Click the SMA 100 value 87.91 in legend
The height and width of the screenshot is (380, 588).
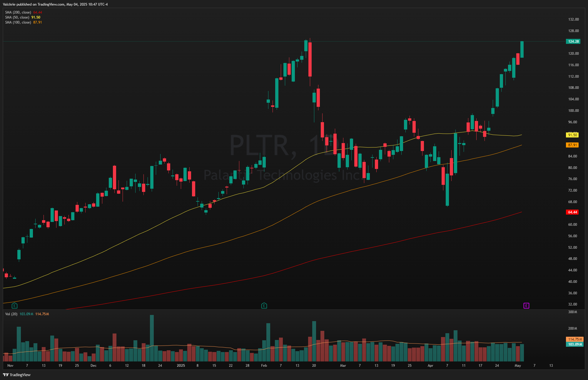click(x=38, y=22)
